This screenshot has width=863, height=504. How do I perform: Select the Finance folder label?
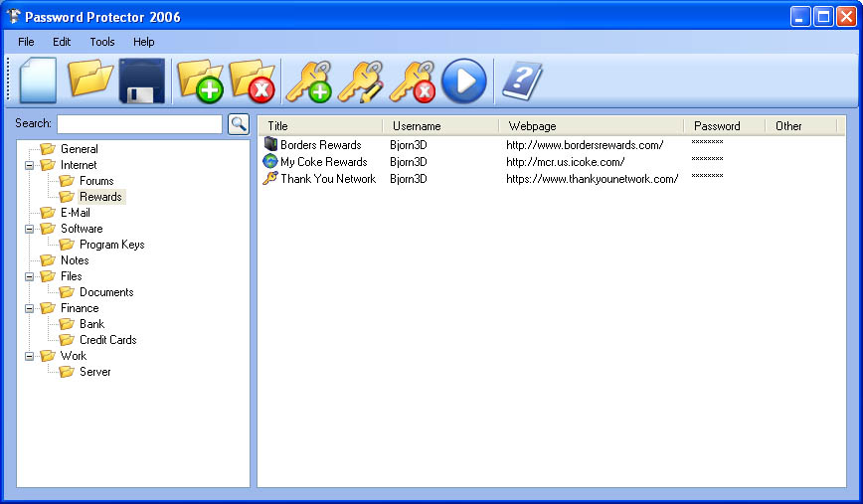[x=80, y=307]
